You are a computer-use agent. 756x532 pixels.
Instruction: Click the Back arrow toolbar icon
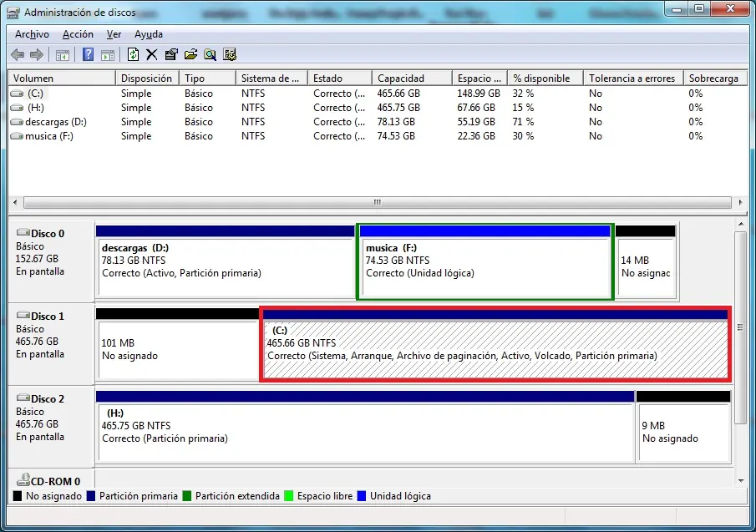18,54
